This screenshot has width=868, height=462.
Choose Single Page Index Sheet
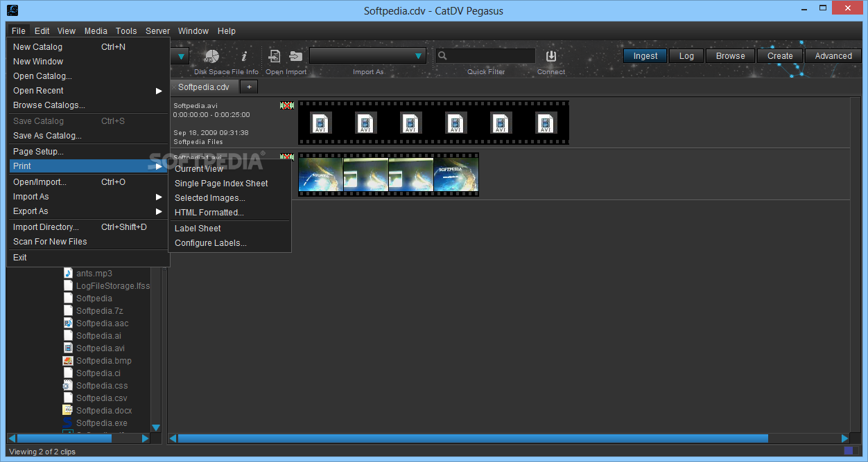pyautogui.click(x=230, y=184)
